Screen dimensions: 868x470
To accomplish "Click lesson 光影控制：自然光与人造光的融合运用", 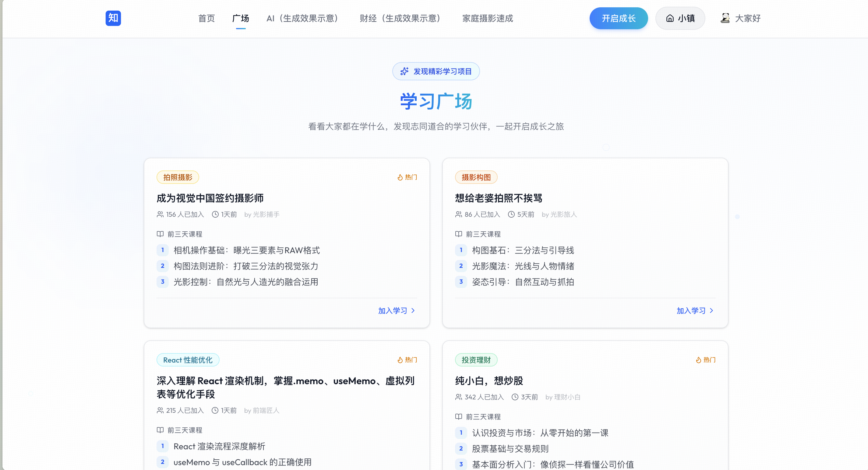I will pyautogui.click(x=246, y=282).
